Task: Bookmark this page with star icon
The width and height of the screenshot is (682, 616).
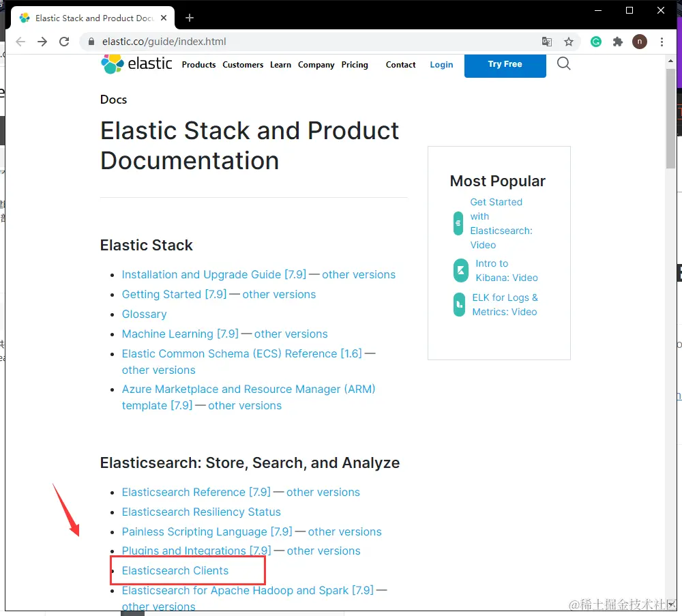Action: 569,42
